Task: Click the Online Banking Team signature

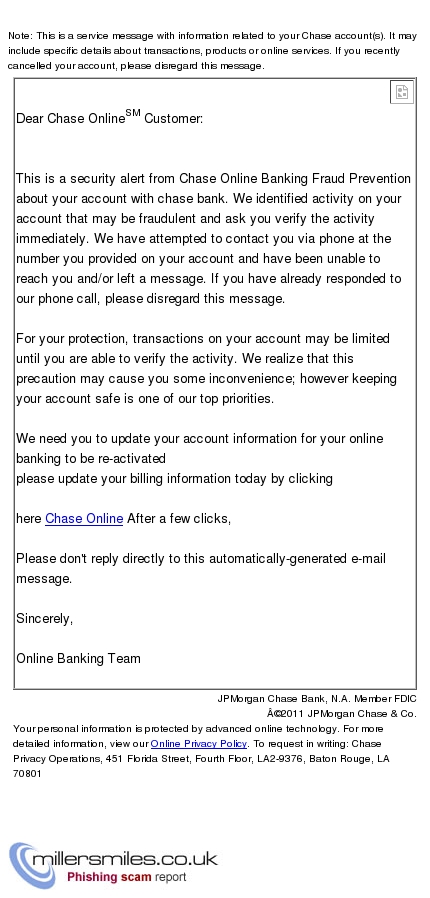Action: pyautogui.click(x=78, y=659)
